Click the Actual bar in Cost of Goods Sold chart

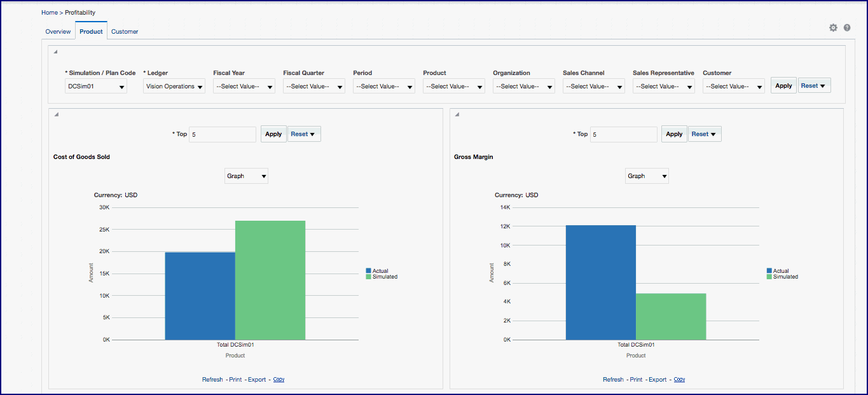point(200,296)
